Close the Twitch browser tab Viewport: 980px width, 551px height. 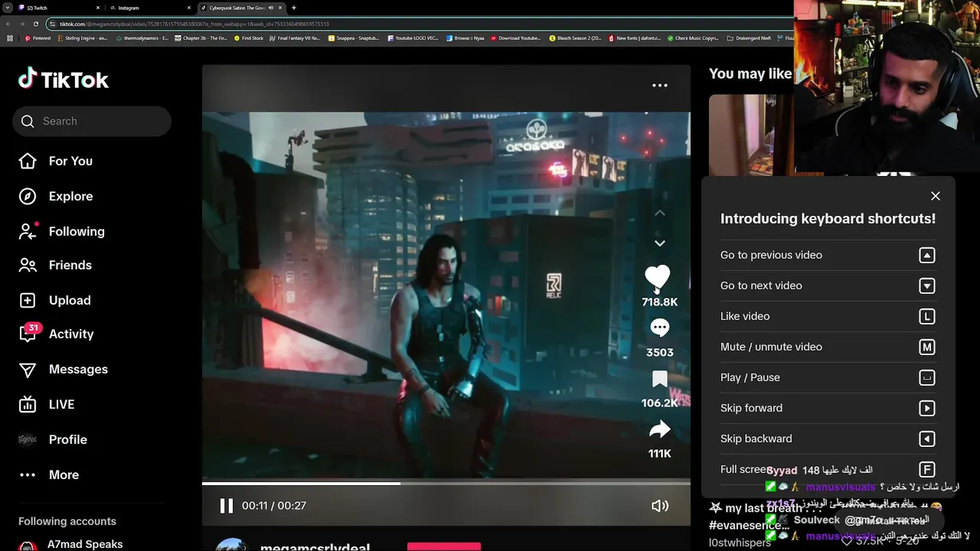coord(98,8)
